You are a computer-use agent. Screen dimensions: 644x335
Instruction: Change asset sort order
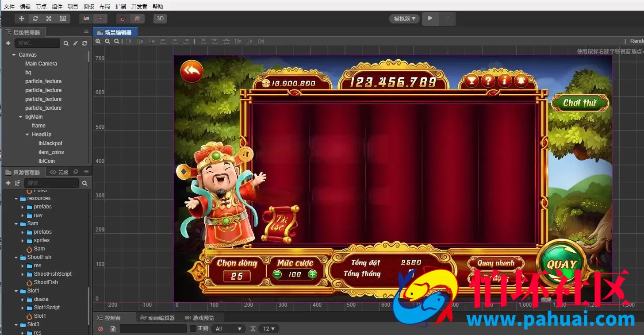point(18,183)
